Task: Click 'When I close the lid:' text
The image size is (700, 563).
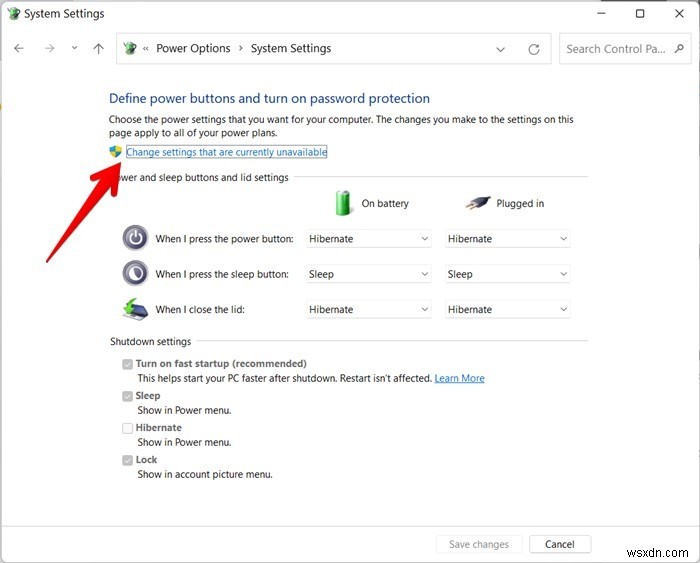Action: [x=200, y=309]
